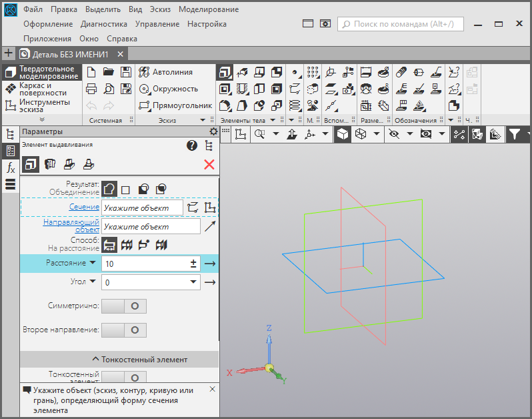Open the Файл menu

coord(33,9)
